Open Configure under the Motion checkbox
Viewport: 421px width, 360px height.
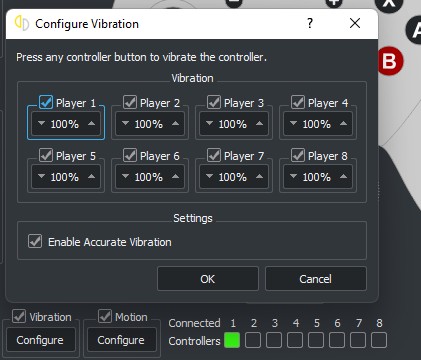(x=121, y=340)
